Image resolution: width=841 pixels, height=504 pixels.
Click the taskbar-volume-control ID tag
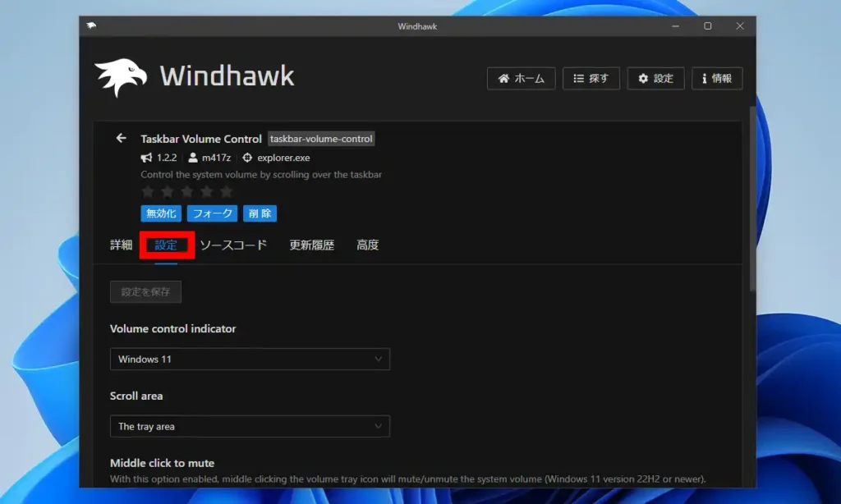click(x=321, y=139)
